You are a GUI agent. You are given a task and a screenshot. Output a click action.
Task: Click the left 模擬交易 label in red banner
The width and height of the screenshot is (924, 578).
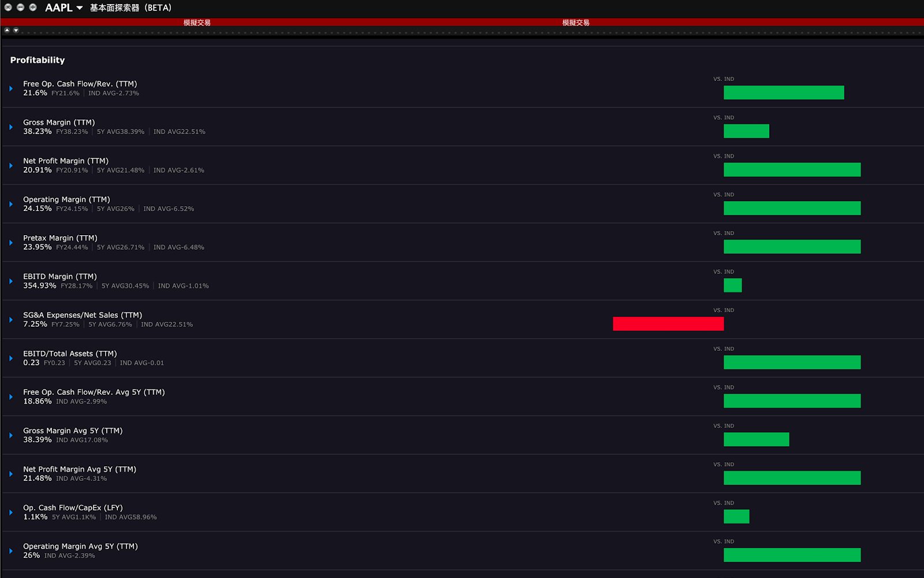tap(197, 23)
